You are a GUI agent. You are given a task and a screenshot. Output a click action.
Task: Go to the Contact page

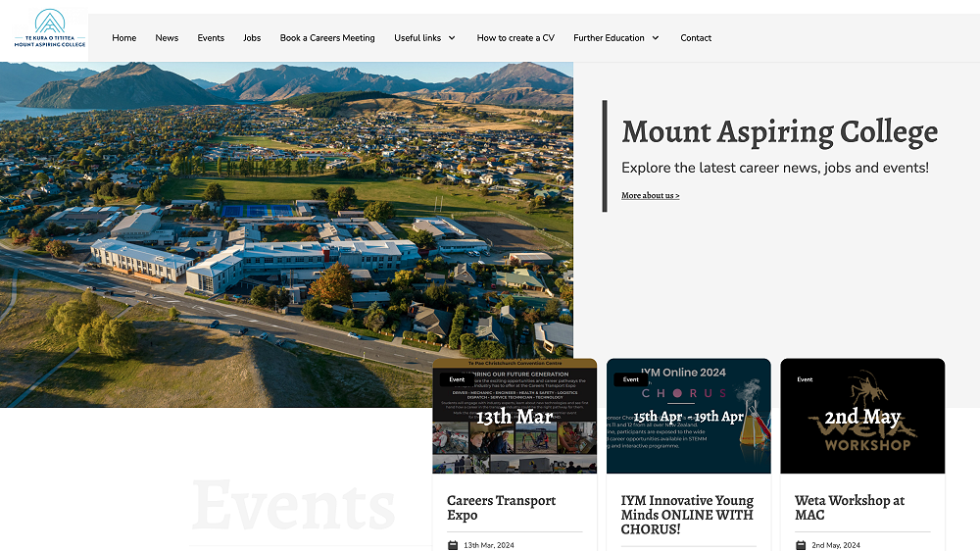coord(696,38)
